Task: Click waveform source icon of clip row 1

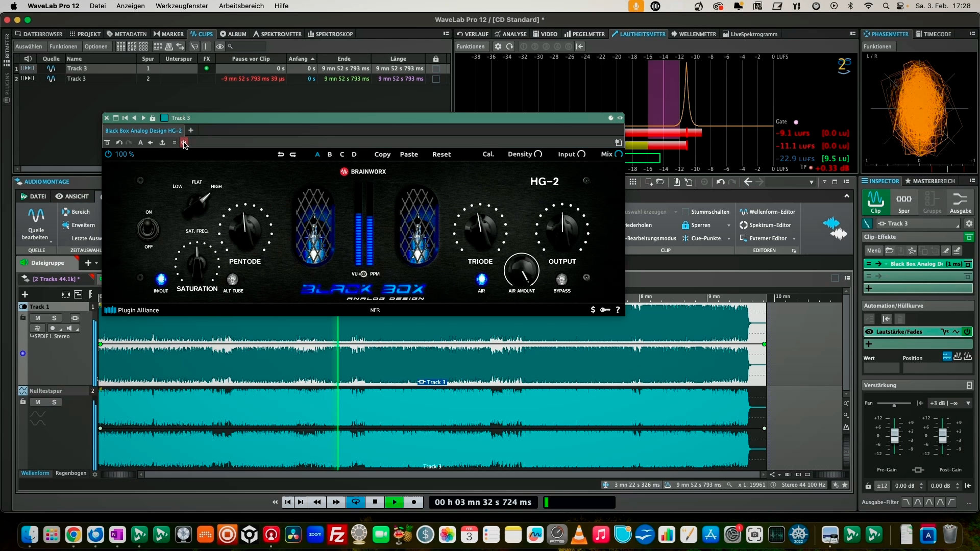Action: coord(51,68)
